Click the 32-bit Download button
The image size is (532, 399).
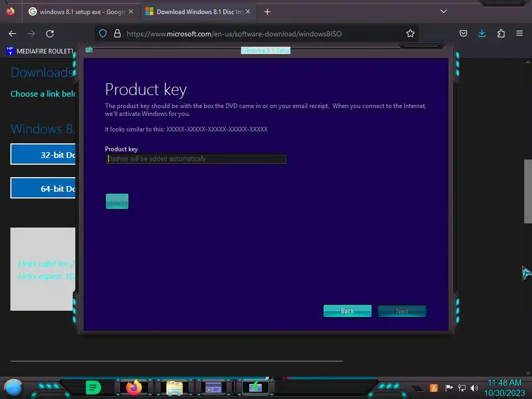tap(43, 154)
